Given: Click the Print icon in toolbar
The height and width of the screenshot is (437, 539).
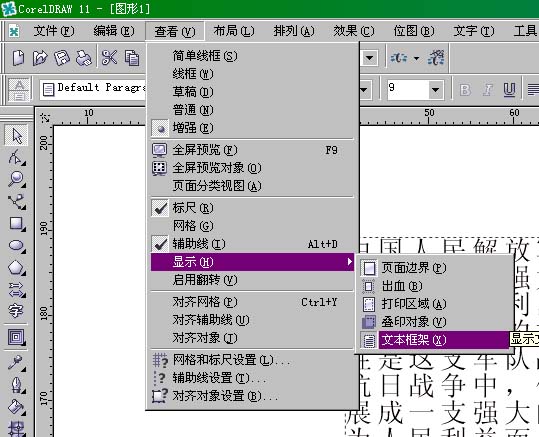Looking at the screenshot, I should tap(84, 58).
